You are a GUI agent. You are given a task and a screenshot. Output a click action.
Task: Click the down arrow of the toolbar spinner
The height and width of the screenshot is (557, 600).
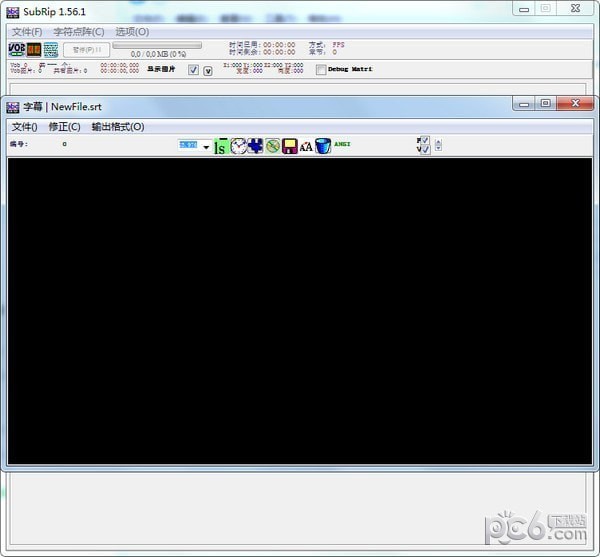pos(438,148)
